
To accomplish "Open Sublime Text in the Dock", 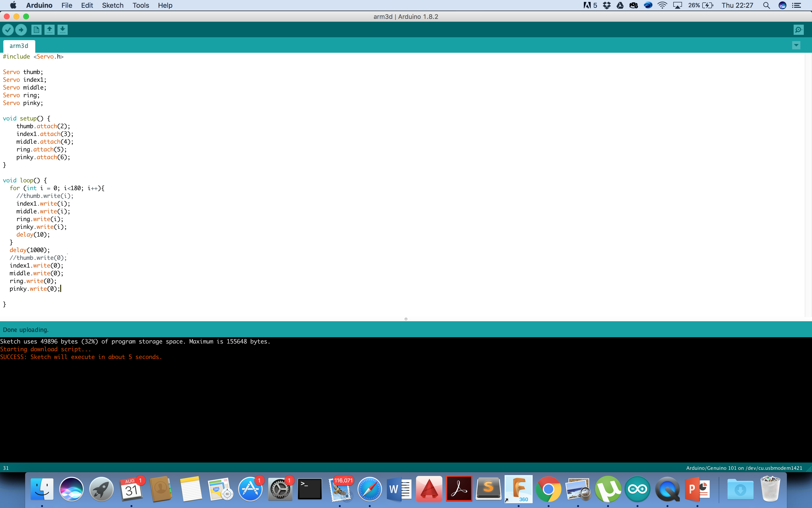I will coord(489,489).
